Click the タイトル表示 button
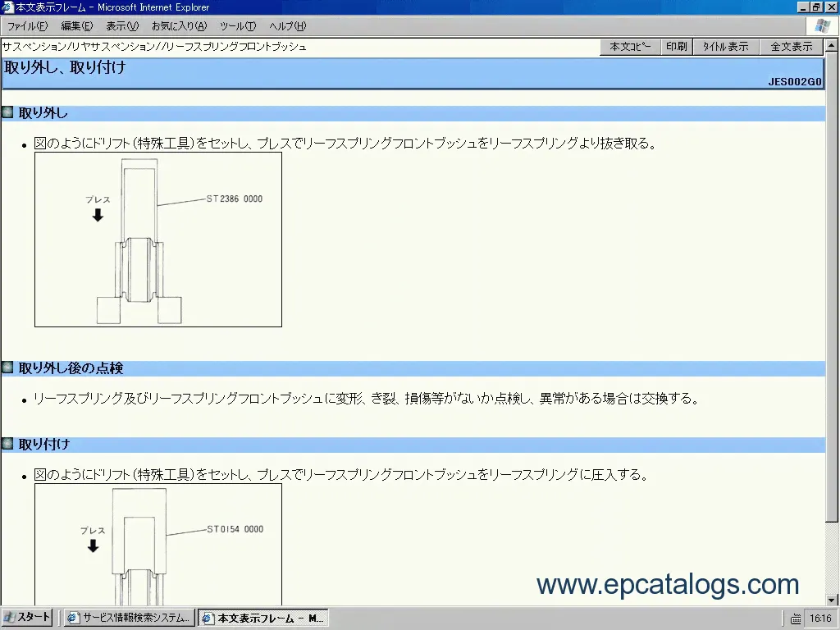Screen dimensions: 840x630 click(725, 47)
